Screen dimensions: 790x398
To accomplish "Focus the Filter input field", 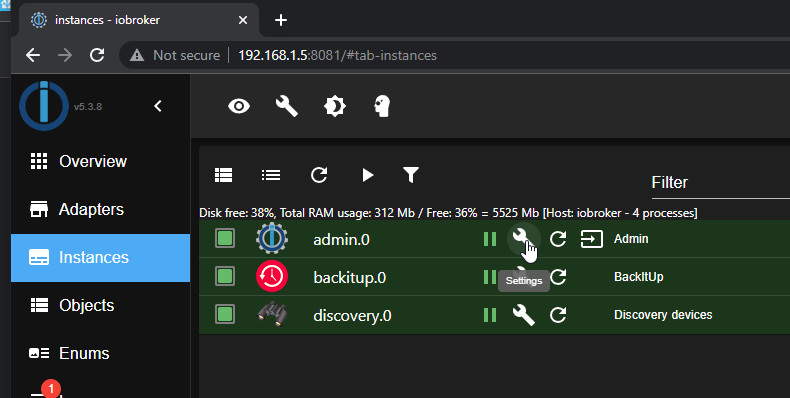I will coord(720,183).
